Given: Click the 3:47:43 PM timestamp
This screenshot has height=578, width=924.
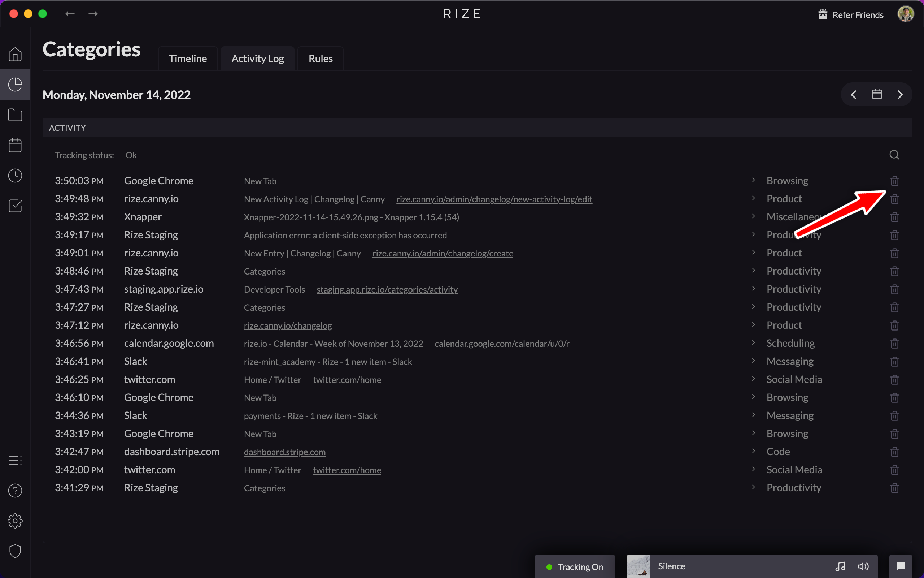Looking at the screenshot, I should [79, 289].
